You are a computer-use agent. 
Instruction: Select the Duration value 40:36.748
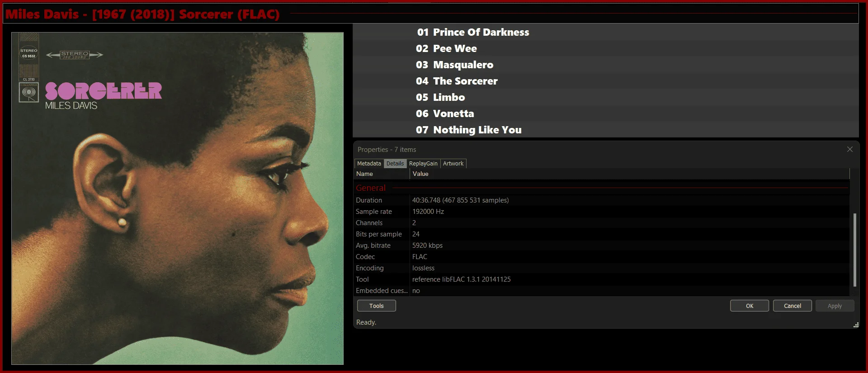click(x=460, y=200)
